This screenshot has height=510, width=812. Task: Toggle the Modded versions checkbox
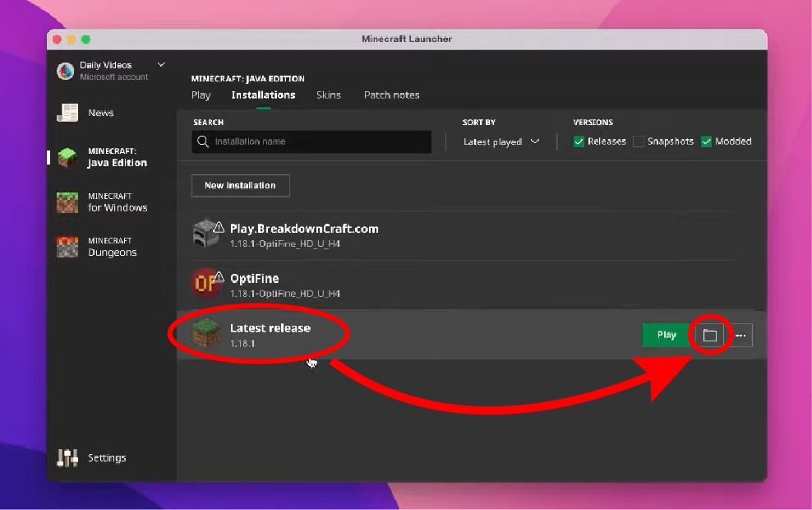tap(706, 141)
